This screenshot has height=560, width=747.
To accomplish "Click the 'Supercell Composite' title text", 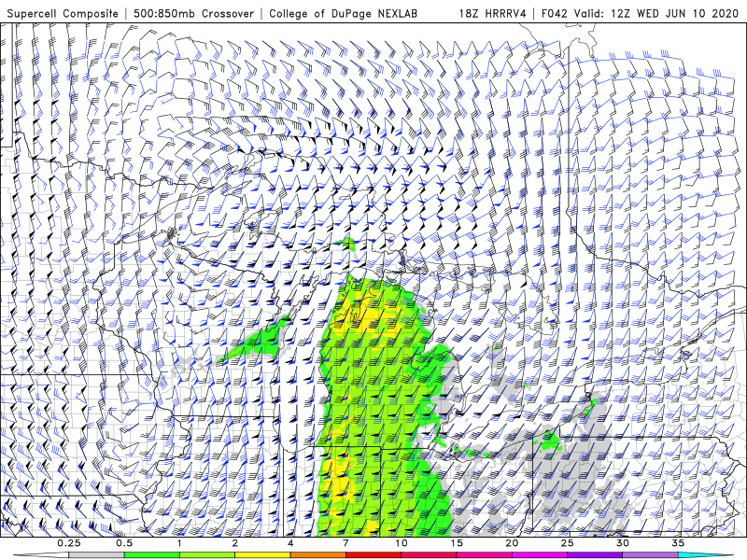I will [63, 13].
